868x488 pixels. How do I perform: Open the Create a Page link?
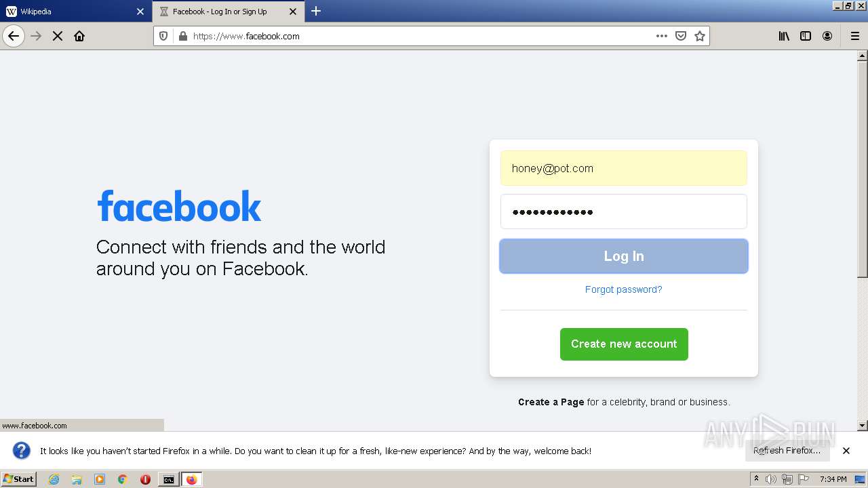tap(551, 402)
